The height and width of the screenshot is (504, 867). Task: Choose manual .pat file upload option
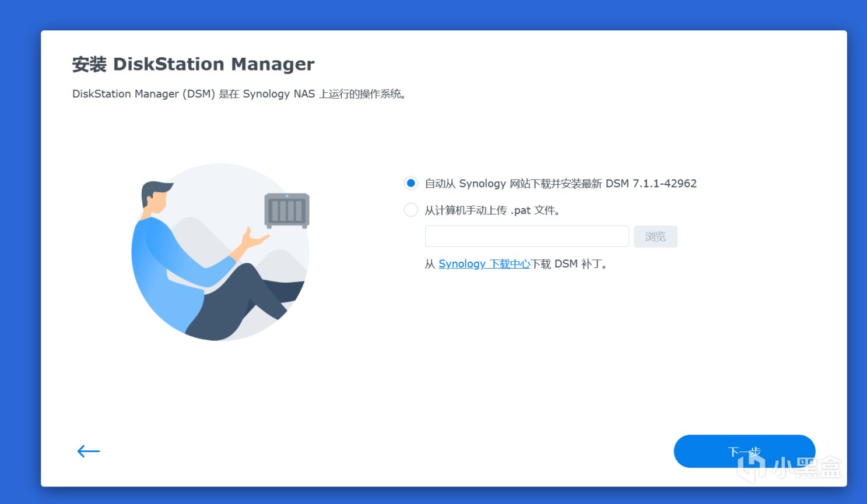[x=411, y=210]
